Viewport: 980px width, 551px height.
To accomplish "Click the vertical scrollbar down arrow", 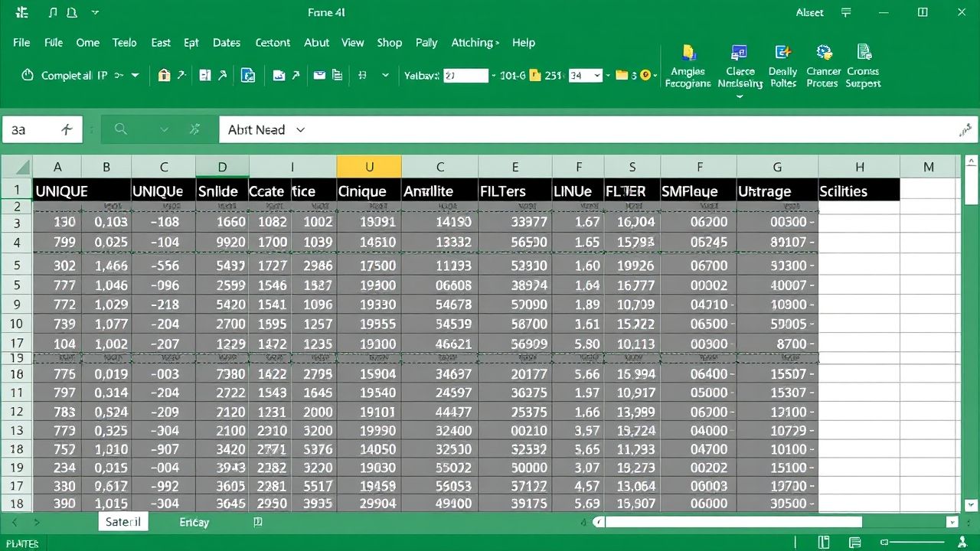I will [x=972, y=504].
